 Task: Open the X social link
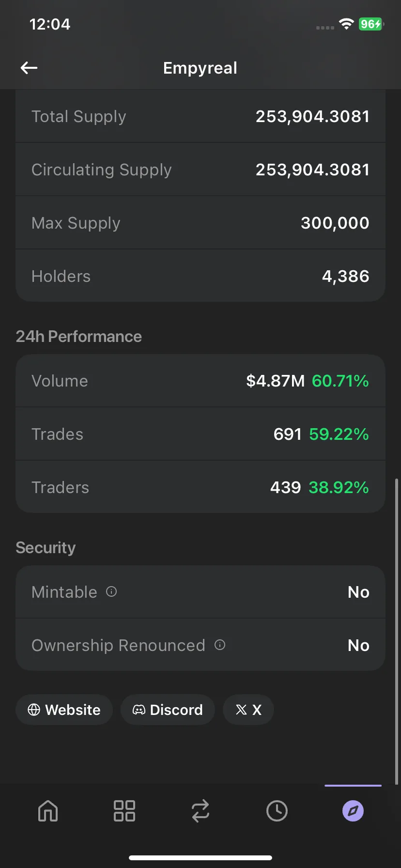(248, 710)
